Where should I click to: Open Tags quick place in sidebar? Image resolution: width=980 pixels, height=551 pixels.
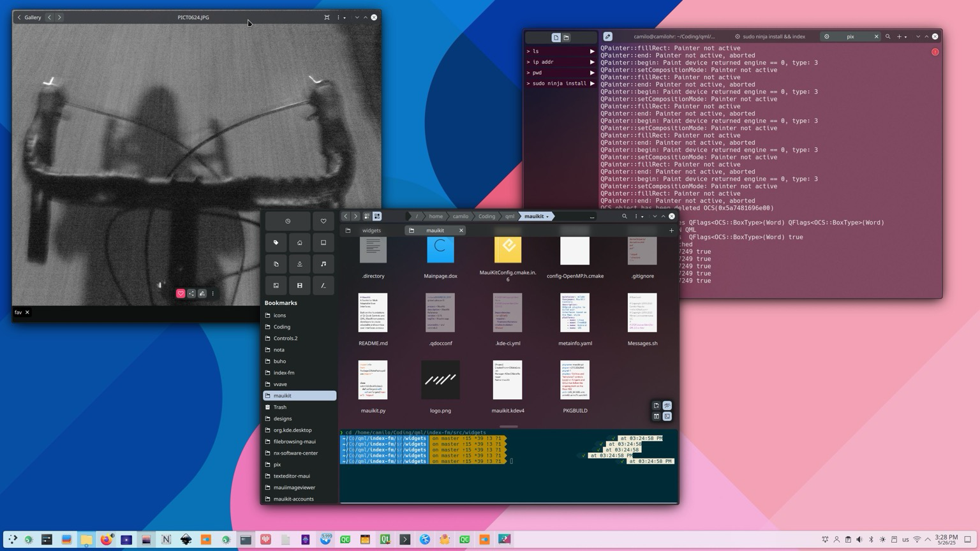(x=276, y=243)
